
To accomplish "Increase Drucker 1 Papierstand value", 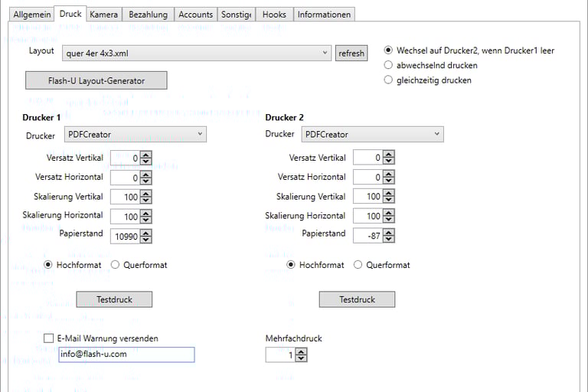I will click(146, 233).
